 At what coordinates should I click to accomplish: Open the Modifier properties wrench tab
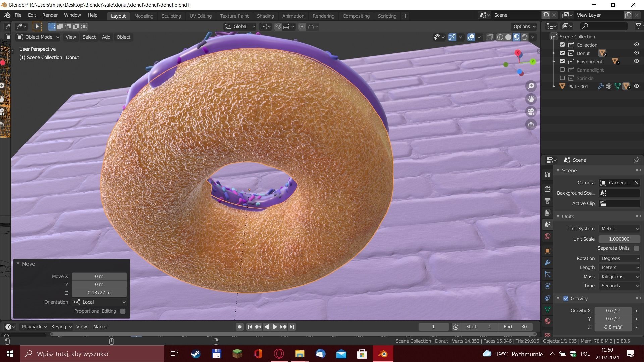pyautogui.click(x=547, y=263)
